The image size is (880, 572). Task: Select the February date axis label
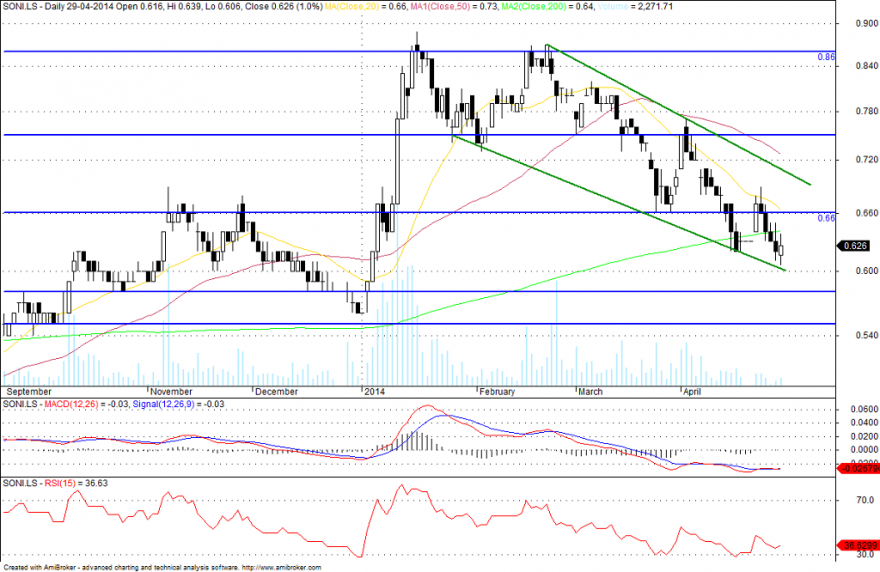point(497,391)
